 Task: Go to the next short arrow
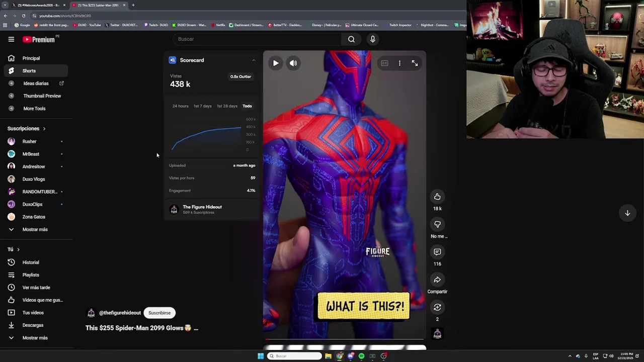627,213
